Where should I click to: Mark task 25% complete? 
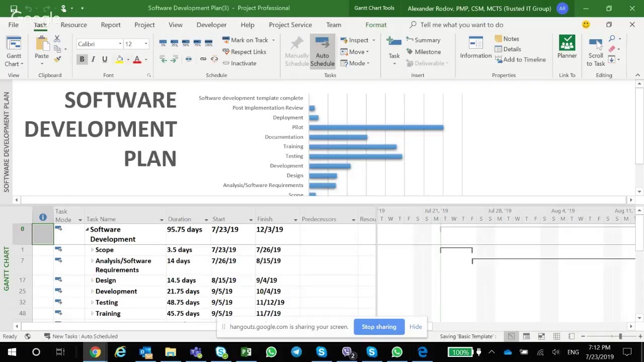point(175,43)
